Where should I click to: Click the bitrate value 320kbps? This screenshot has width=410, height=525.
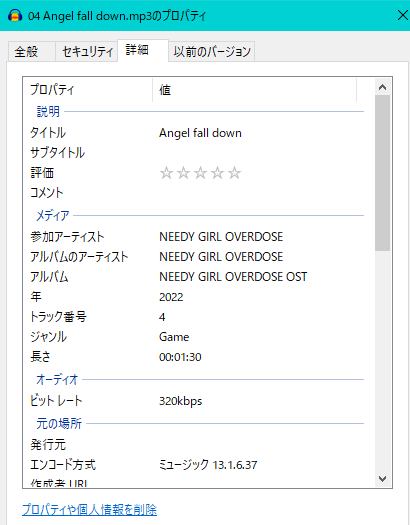180,401
